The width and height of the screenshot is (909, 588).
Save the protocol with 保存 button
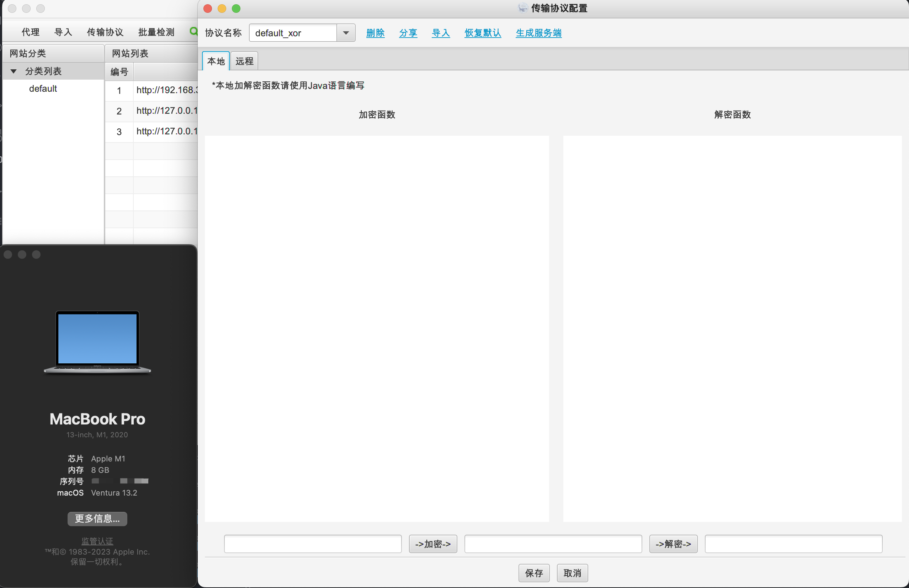click(x=533, y=573)
